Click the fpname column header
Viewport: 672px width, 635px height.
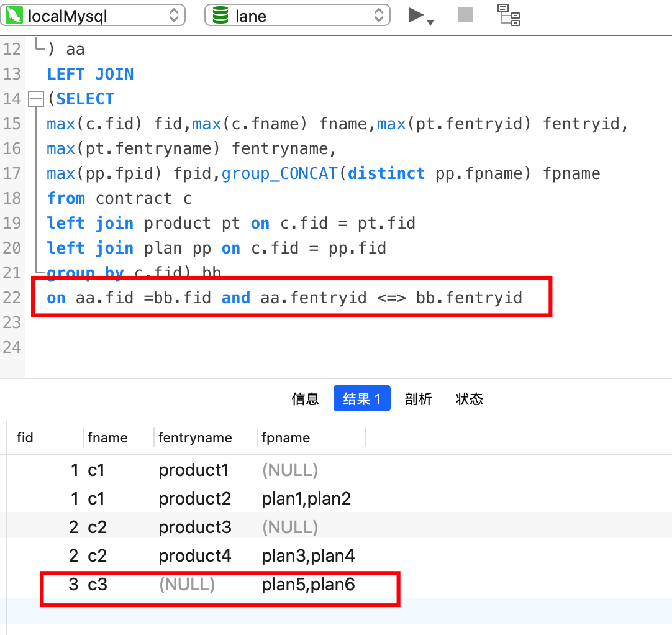click(x=286, y=438)
